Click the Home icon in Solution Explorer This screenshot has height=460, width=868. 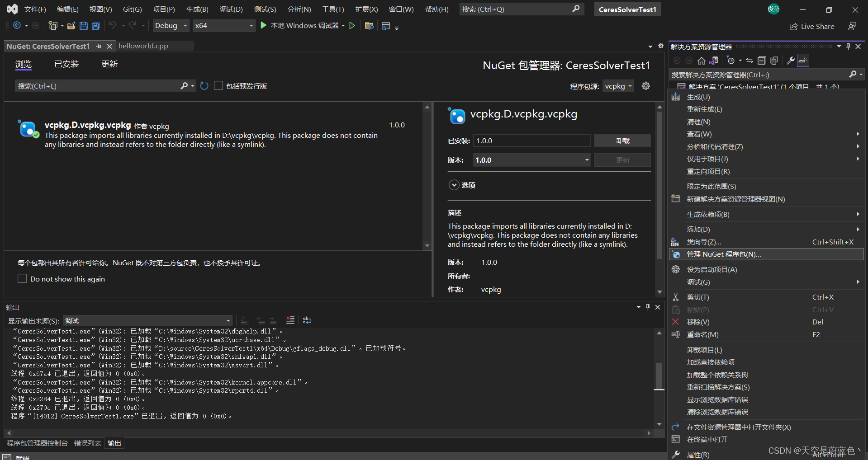(x=702, y=60)
